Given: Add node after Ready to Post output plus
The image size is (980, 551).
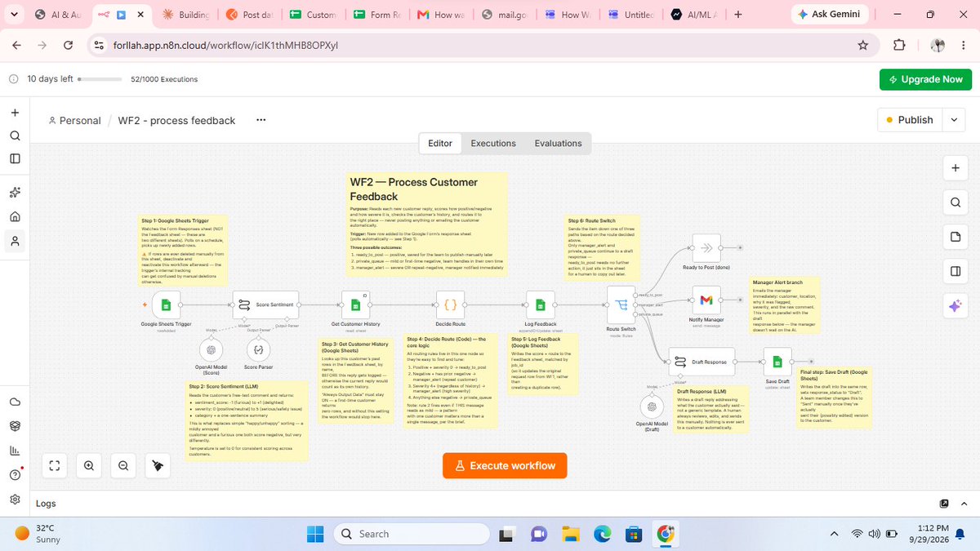Looking at the screenshot, I should 740,247.
